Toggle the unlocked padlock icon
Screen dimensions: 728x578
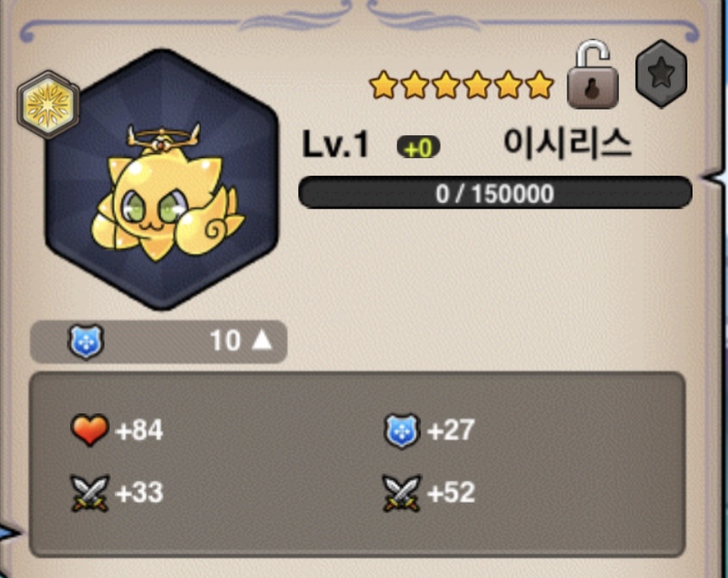tap(592, 74)
